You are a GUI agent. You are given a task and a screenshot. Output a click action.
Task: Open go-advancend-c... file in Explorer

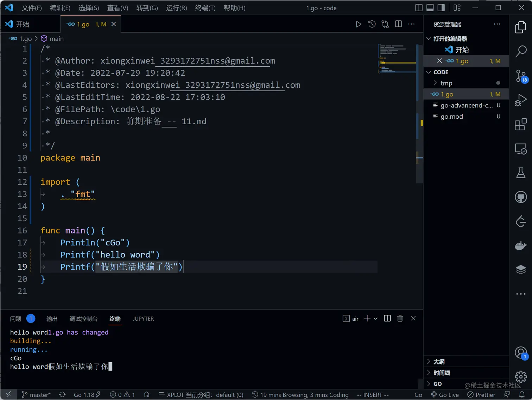point(466,105)
